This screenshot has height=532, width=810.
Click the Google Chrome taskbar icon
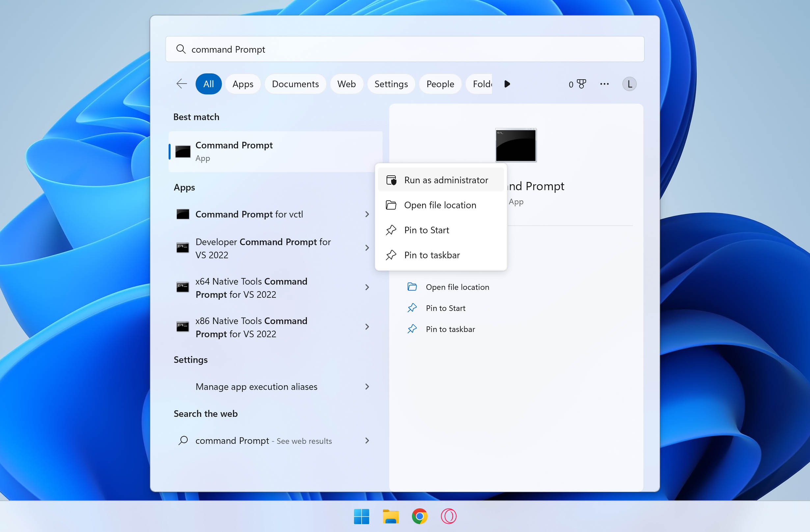tap(419, 516)
